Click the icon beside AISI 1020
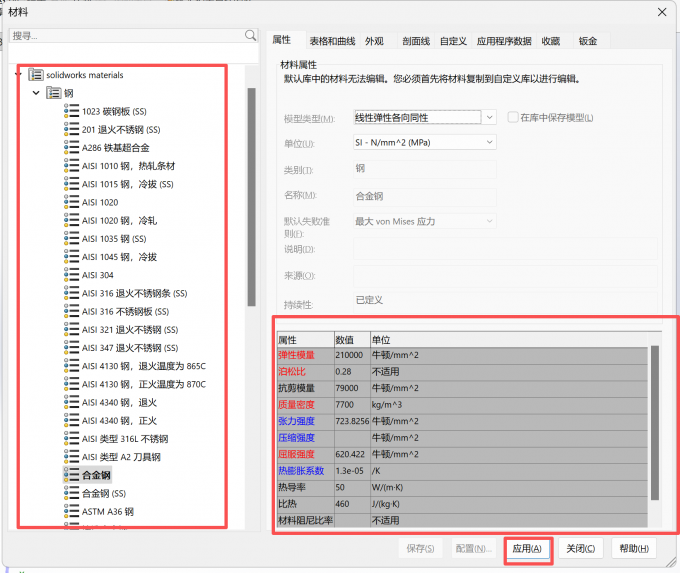The image size is (680, 573). [x=71, y=202]
